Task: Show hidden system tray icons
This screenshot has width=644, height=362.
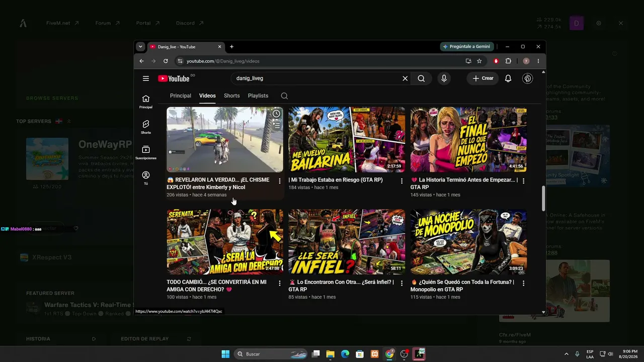Action: coord(566,354)
